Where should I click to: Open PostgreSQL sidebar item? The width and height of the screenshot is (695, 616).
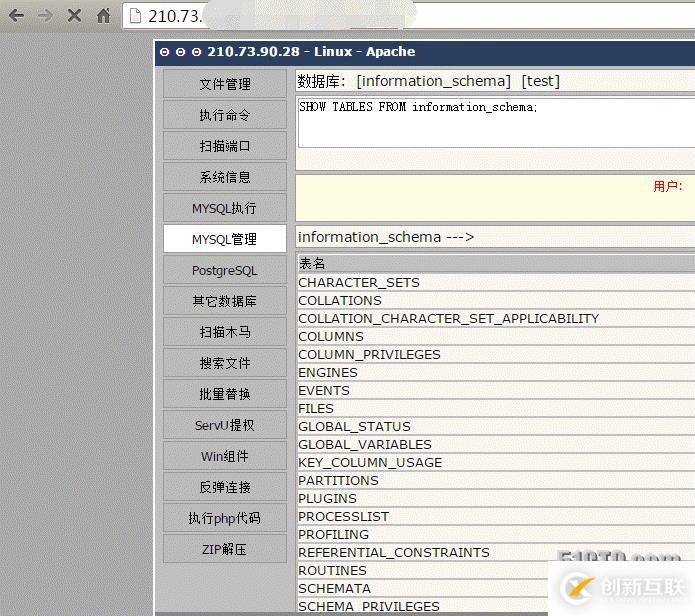coord(225,270)
